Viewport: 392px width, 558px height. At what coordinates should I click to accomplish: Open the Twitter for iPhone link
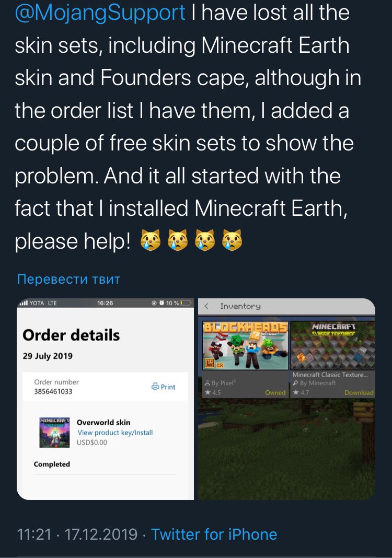point(214,534)
